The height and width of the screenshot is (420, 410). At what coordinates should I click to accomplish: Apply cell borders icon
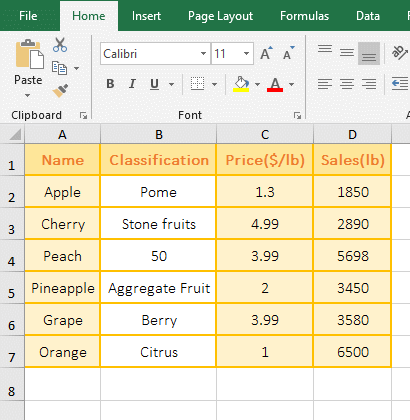tap(197, 84)
